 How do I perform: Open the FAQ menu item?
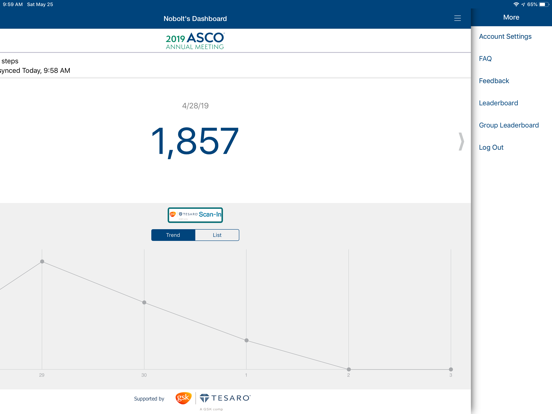(485, 59)
